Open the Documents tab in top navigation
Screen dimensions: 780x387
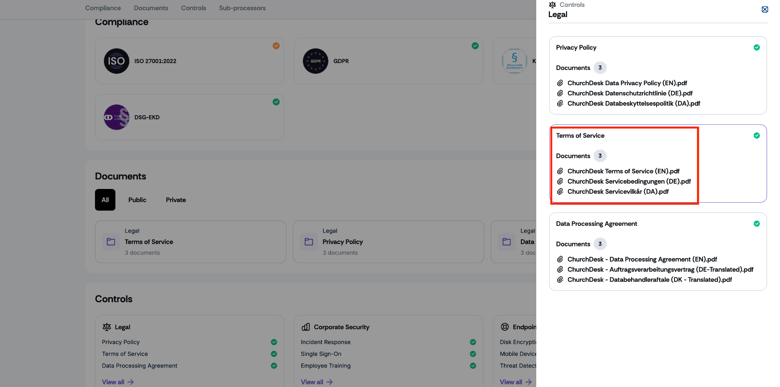tap(151, 8)
